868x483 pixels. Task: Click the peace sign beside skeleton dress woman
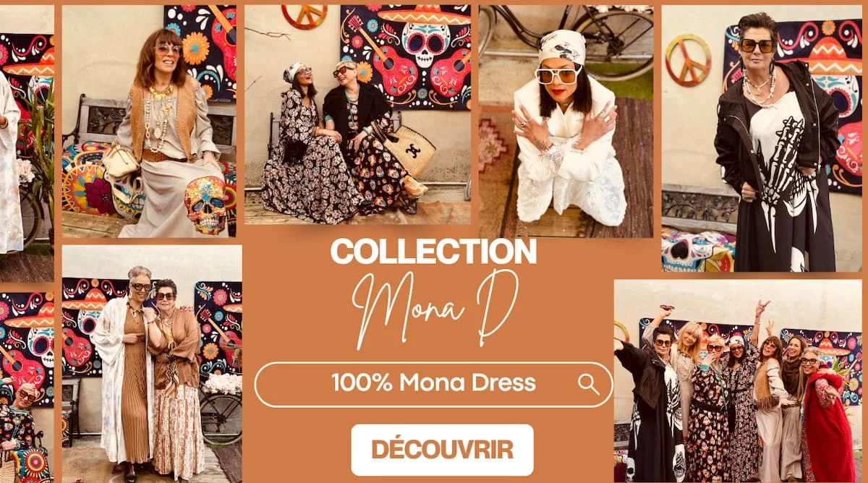coord(688,60)
